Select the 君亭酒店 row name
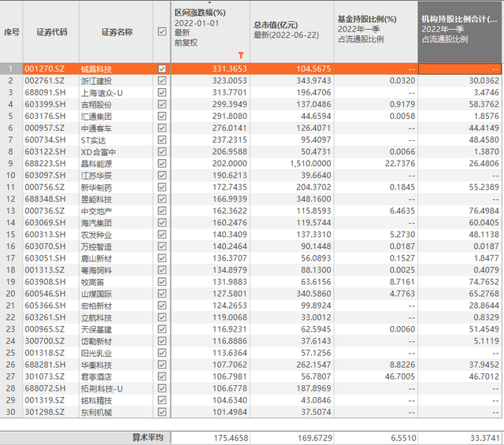Viewport: 504px width, 445px height. coord(96,376)
